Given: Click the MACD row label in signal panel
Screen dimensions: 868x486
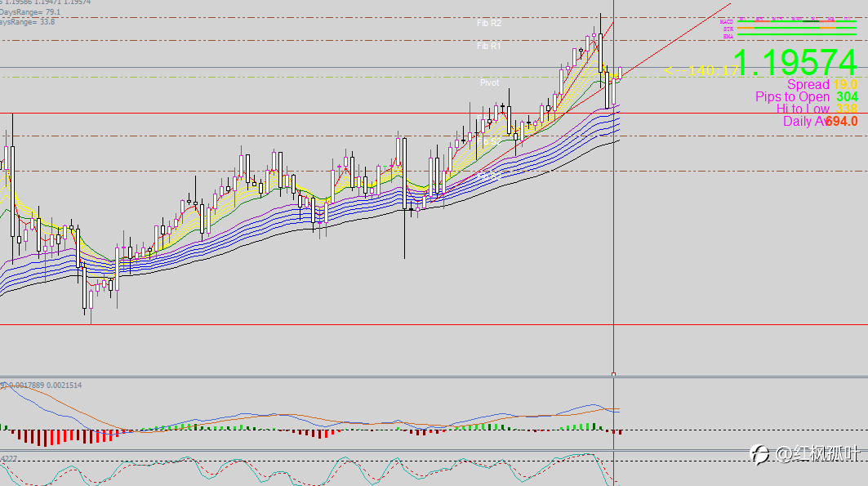Looking at the screenshot, I should click(x=726, y=21).
